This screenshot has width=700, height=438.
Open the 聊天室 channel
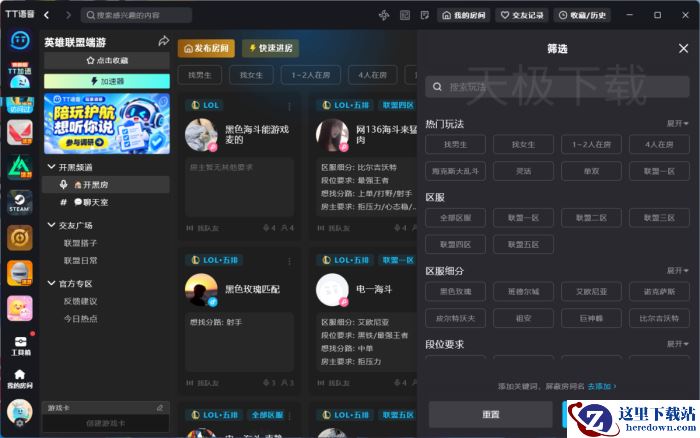[x=106, y=202]
